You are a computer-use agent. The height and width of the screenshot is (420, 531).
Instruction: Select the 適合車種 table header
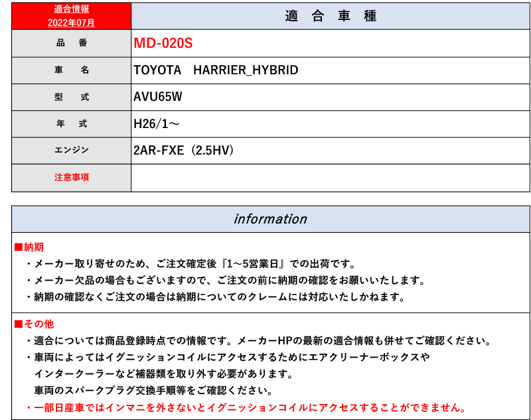pyautogui.click(x=331, y=17)
